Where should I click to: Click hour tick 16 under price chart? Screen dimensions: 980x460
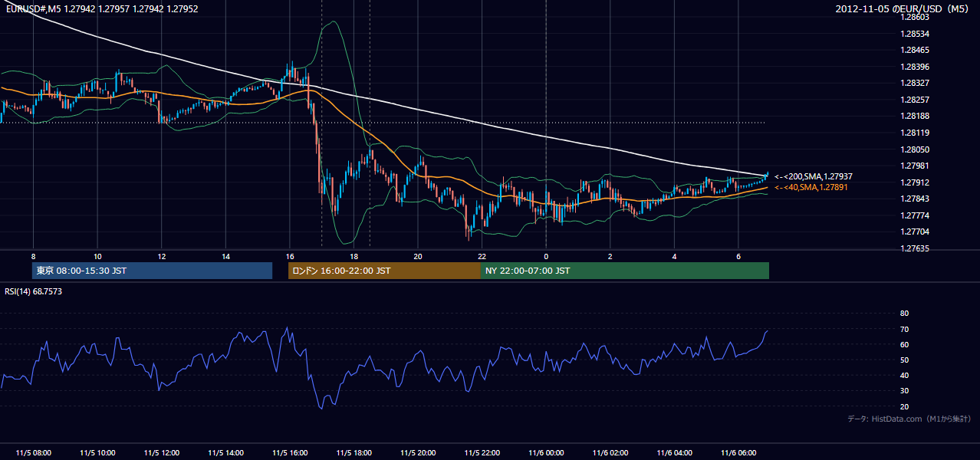click(x=290, y=256)
